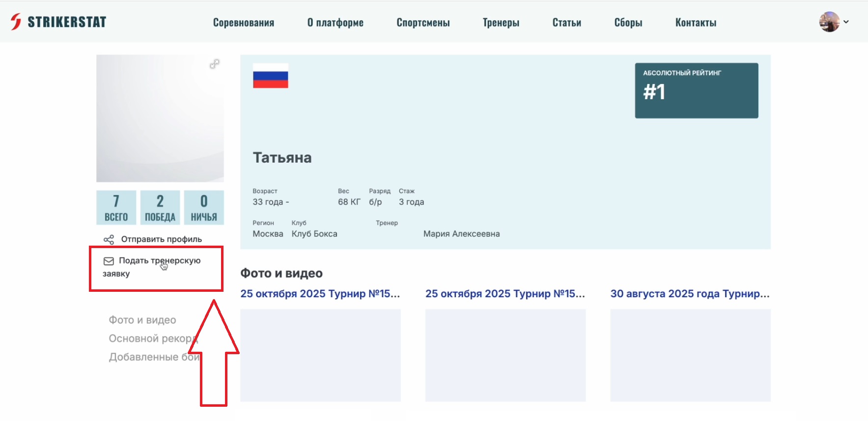Viewport: 868px width, 421px height.
Task: Click Подать тренерскую заявку
Action: click(152, 267)
